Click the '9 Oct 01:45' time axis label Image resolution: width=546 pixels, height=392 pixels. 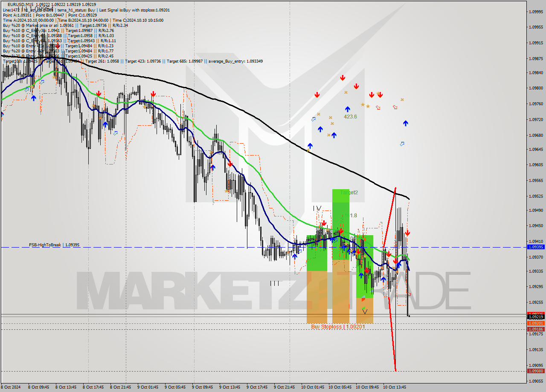pos(148,387)
